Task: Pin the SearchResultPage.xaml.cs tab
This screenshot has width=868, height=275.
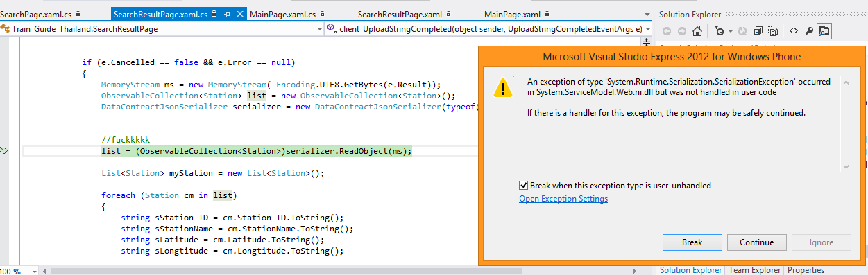Action: click(227, 14)
